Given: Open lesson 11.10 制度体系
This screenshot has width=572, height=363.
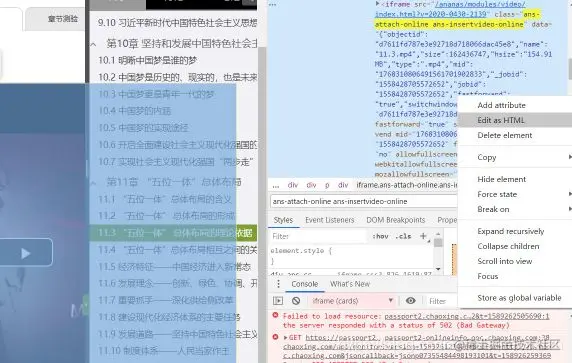Looking at the screenshot, I should coord(164,351).
